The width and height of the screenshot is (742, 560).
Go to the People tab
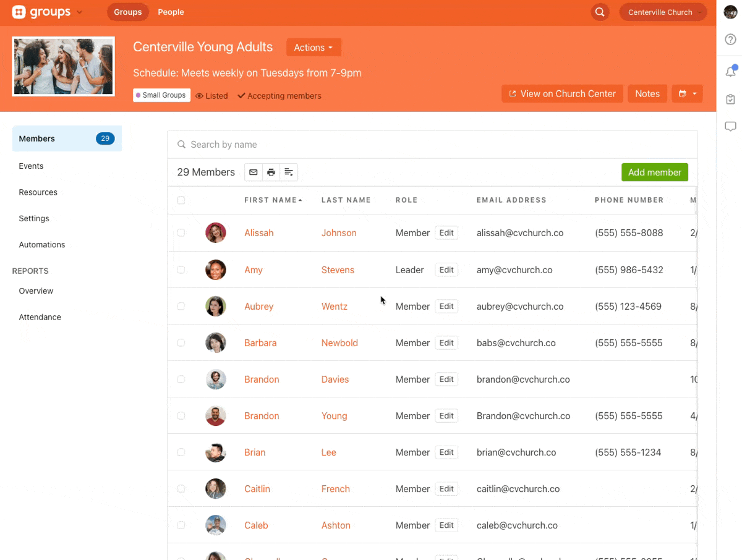tap(171, 12)
